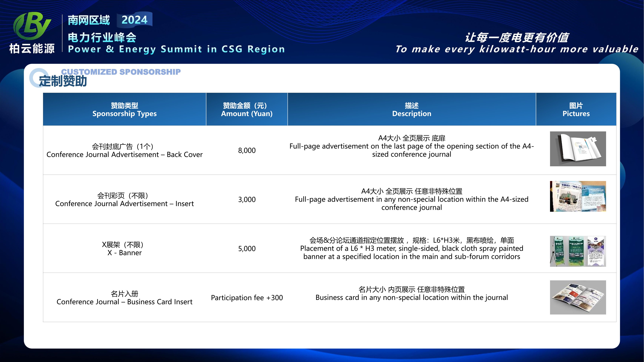Select the 'Pictures' column header
The height and width of the screenshot is (362, 644).
576,109
